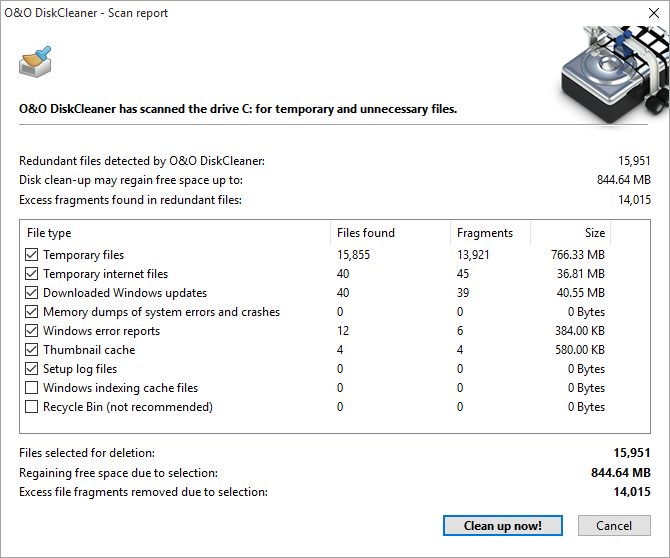The width and height of the screenshot is (670, 558).
Task: Click the 766.33 MB size value
Action: [578, 255]
